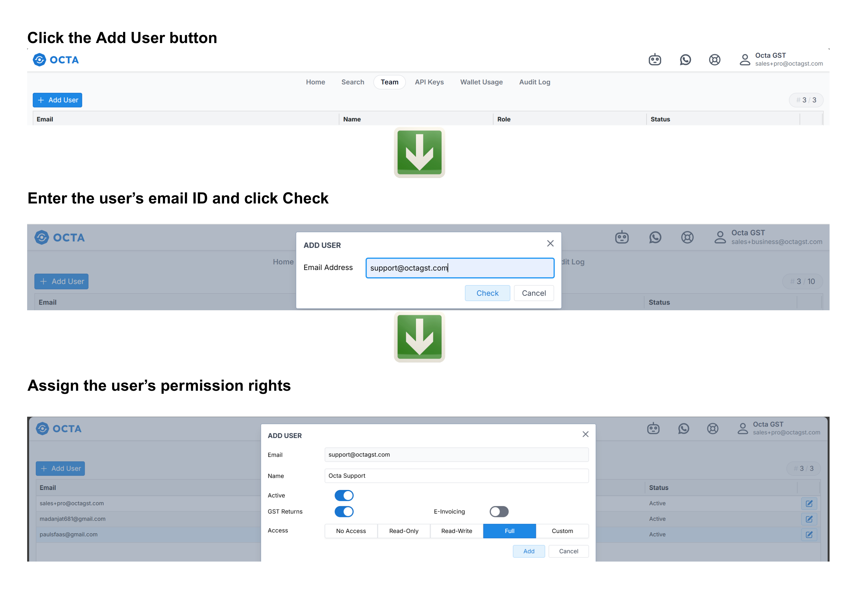Toggle the Active switch off
The height and width of the screenshot is (597, 868).
tap(344, 495)
